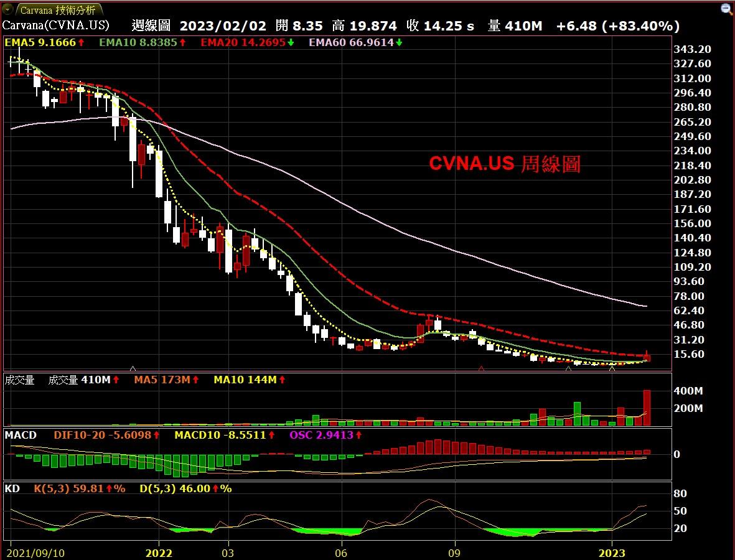
Task: Click the DIF10-20 -5.6098 label
Action: pos(102,436)
